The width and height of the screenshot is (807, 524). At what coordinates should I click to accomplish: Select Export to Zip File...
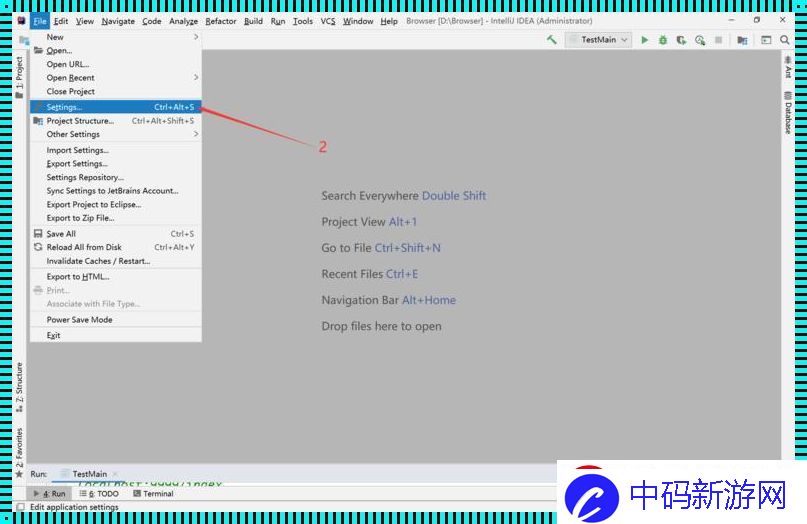pyautogui.click(x=116, y=218)
